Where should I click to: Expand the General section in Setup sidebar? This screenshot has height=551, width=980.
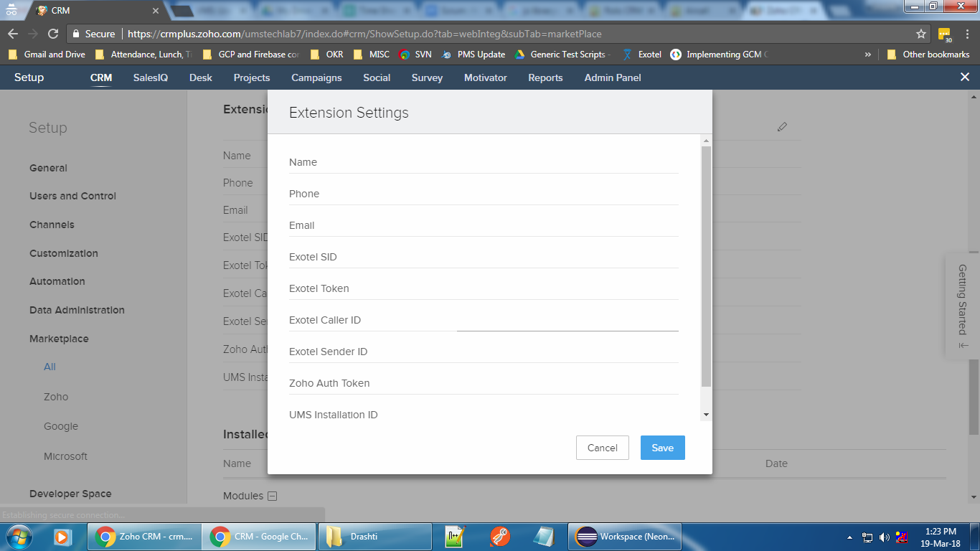pyautogui.click(x=48, y=168)
